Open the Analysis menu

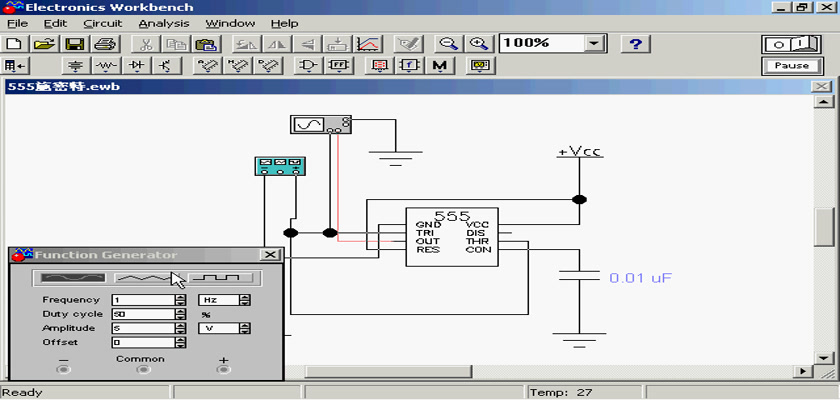[x=164, y=24]
